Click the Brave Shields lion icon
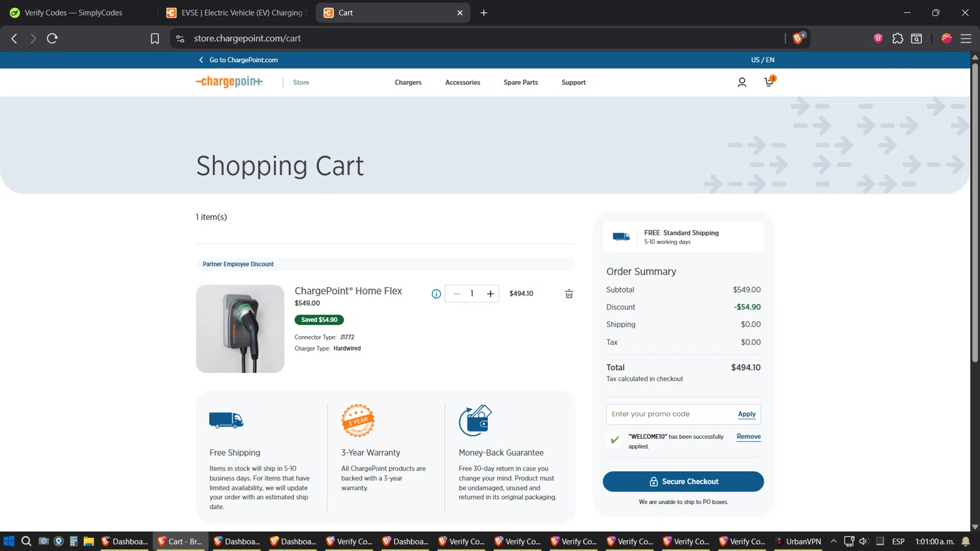This screenshot has width=980, height=551. point(798,39)
